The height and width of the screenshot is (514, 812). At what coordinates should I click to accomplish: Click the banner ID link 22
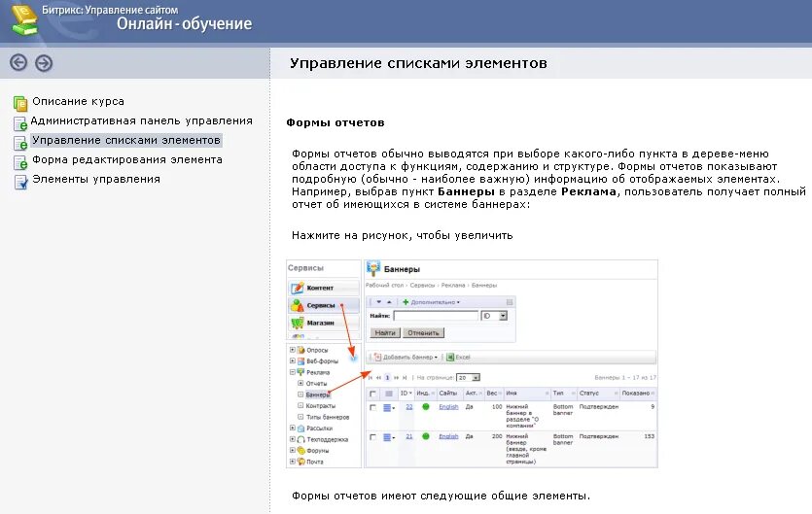coord(409,407)
